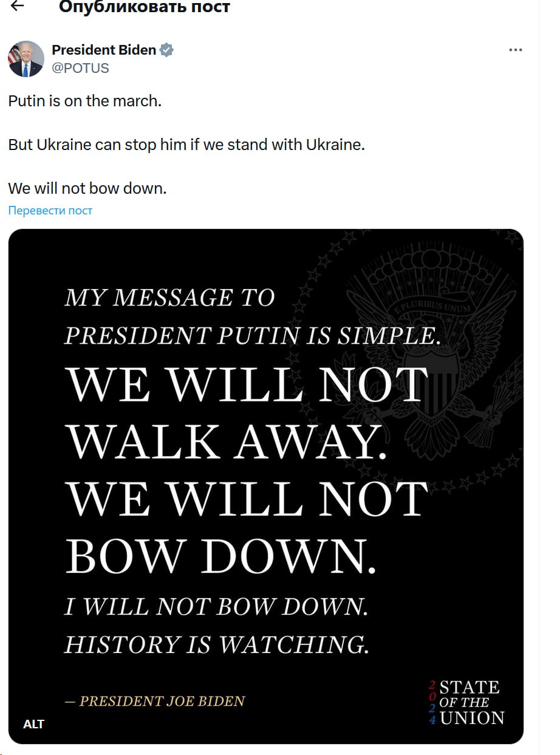Viewport: 560px width, 755px height.
Task: Click the verified badge beside President Biden
Action: click(166, 50)
